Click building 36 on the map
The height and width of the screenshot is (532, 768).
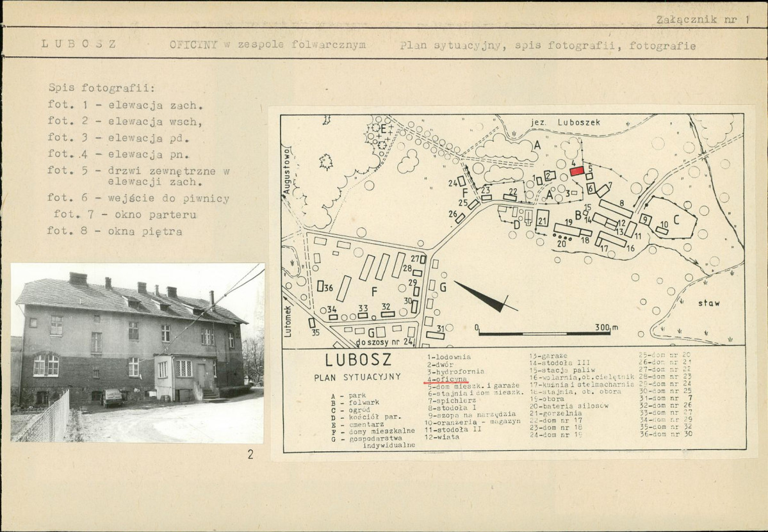(x=320, y=286)
